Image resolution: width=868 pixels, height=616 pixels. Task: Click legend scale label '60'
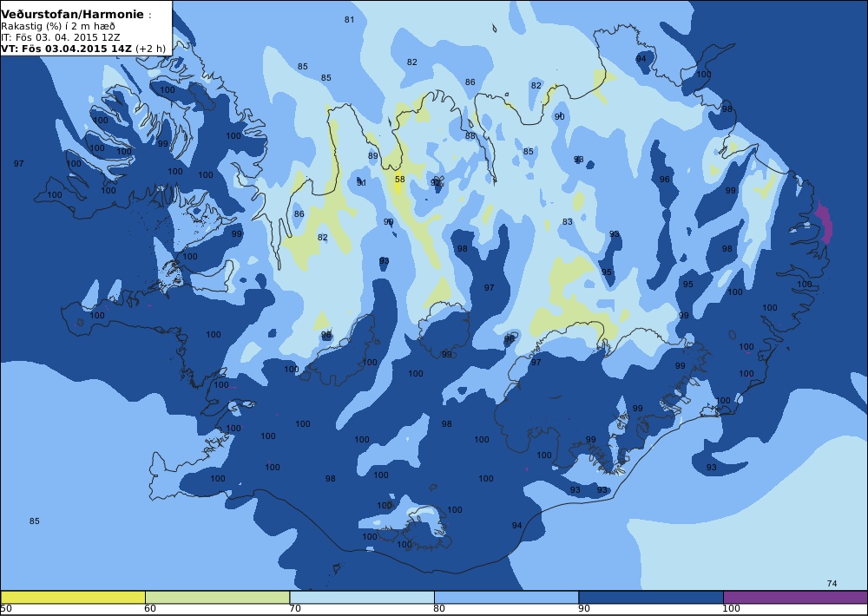coord(150,609)
